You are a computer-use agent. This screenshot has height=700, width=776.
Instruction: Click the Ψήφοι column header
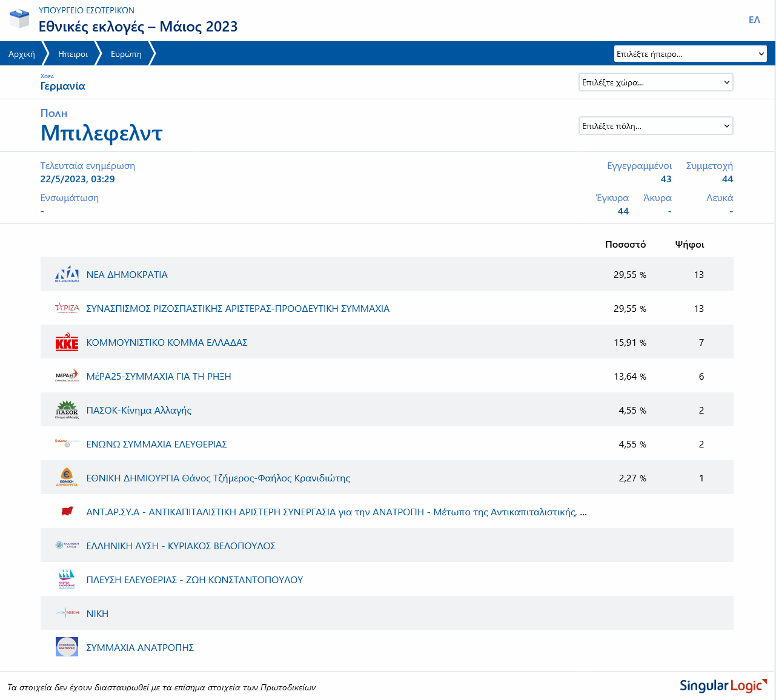click(x=690, y=245)
